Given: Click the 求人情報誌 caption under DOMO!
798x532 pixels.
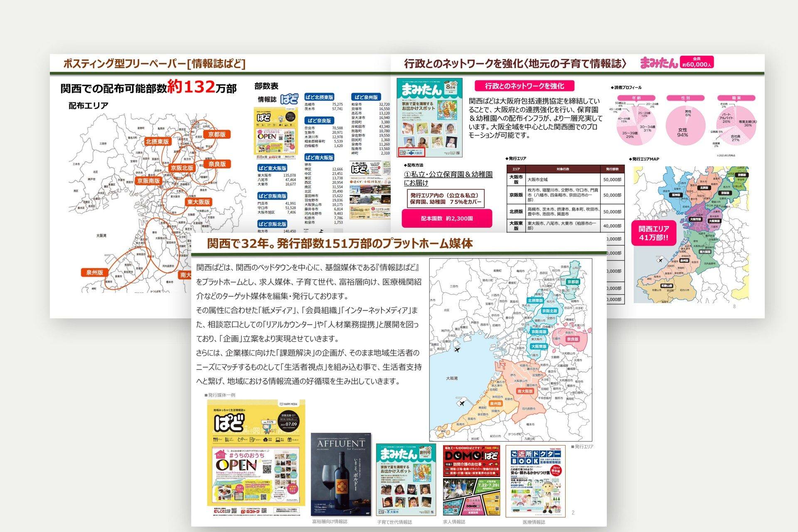Looking at the screenshot, I should coord(454,522).
